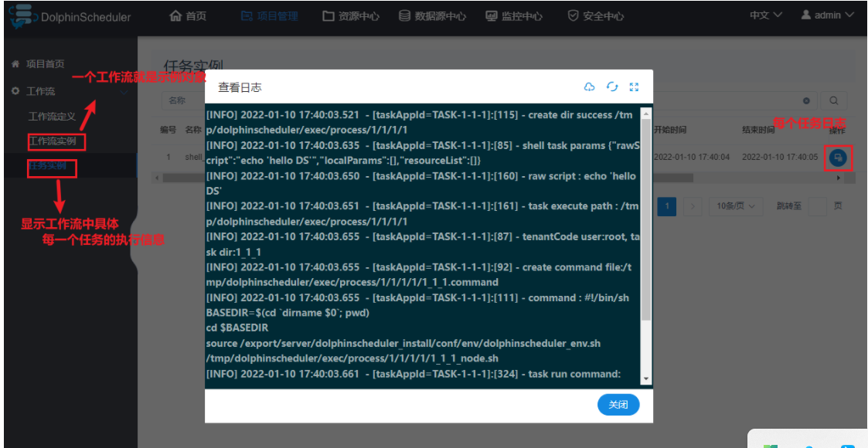
Task: Click the search magnifier icon
Action: tap(833, 100)
